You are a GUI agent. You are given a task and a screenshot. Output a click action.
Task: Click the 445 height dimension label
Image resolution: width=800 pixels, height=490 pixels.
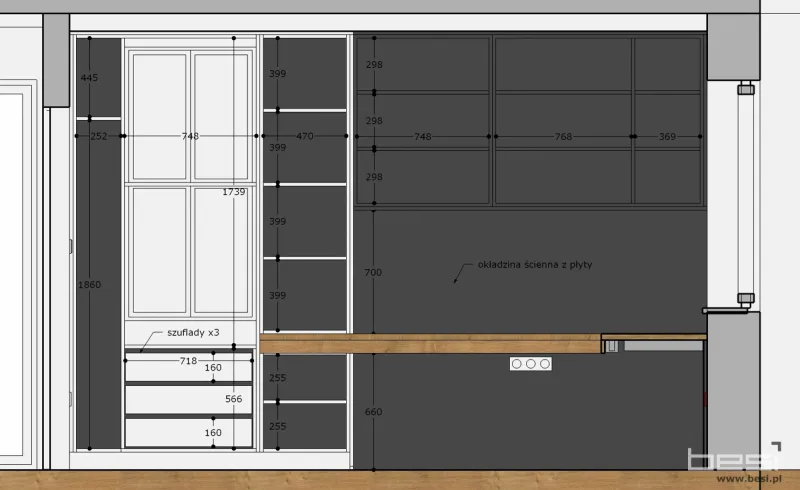[89, 78]
